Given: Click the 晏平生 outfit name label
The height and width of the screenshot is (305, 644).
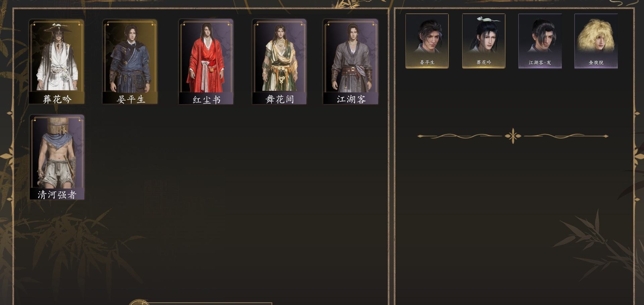Looking at the screenshot, I should (131, 99).
